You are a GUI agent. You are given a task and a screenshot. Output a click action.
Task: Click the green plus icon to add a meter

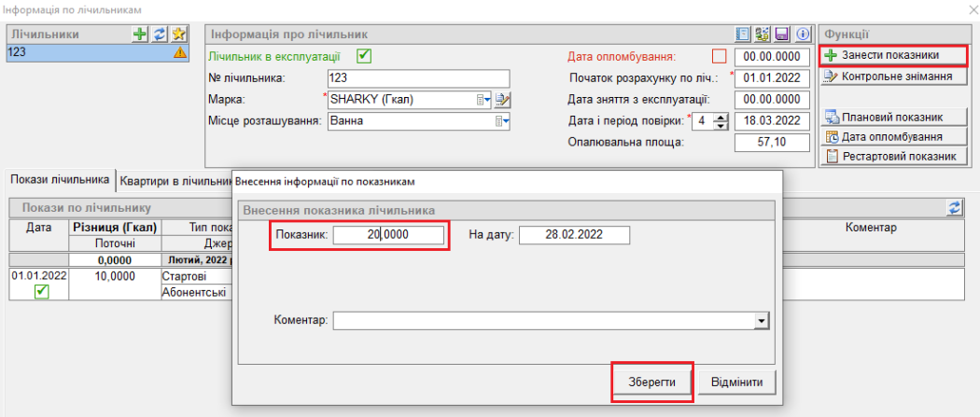142,35
